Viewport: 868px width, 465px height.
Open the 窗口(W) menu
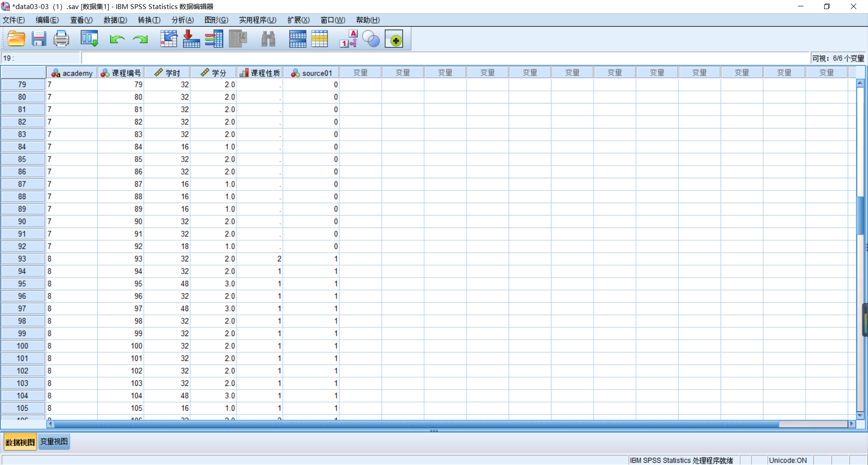pyautogui.click(x=333, y=20)
